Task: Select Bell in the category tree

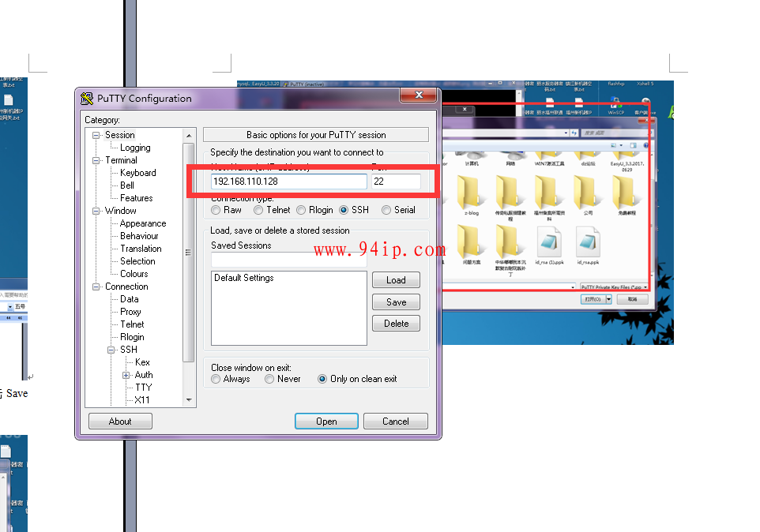Action: pos(127,185)
